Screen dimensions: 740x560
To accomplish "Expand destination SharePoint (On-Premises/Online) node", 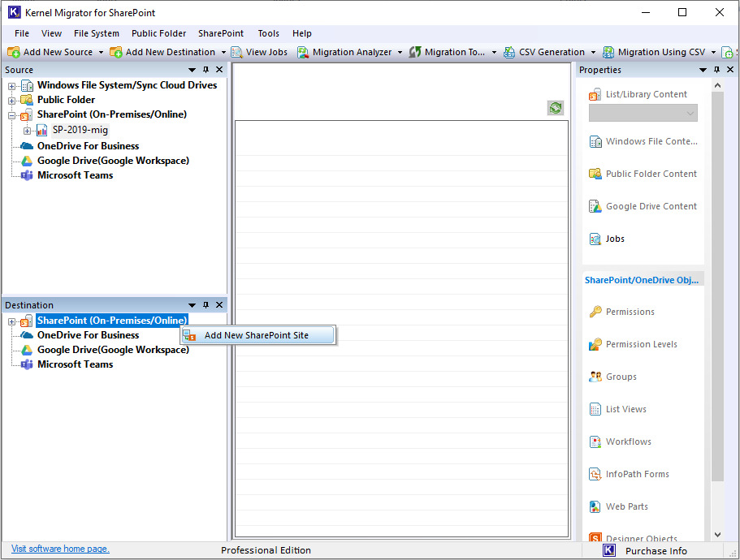I will 12,321.
